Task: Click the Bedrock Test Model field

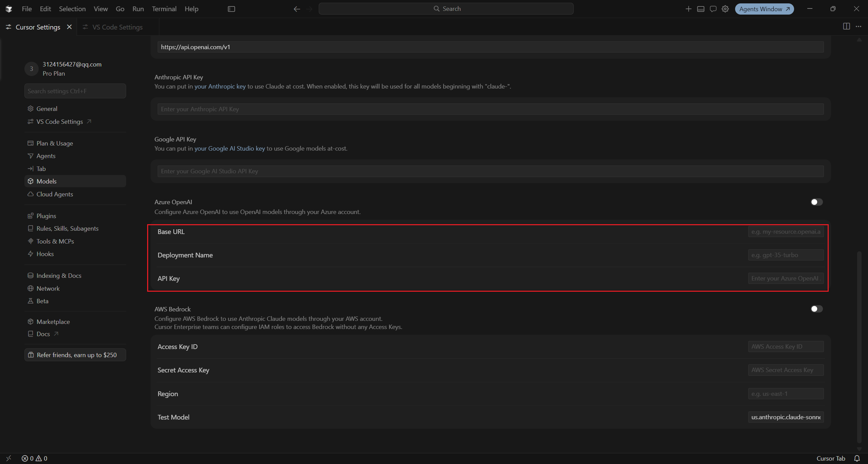Action: click(x=786, y=417)
